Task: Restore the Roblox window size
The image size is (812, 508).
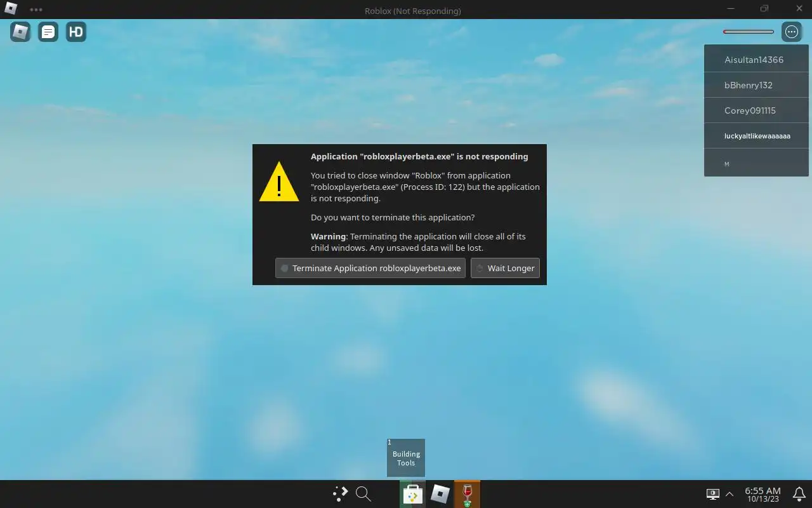Action: point(764,9)
